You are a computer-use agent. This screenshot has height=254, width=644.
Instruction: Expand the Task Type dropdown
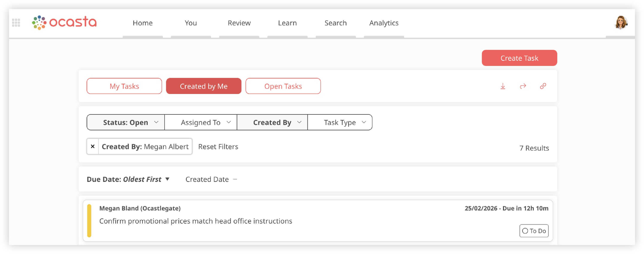point(340,122)
